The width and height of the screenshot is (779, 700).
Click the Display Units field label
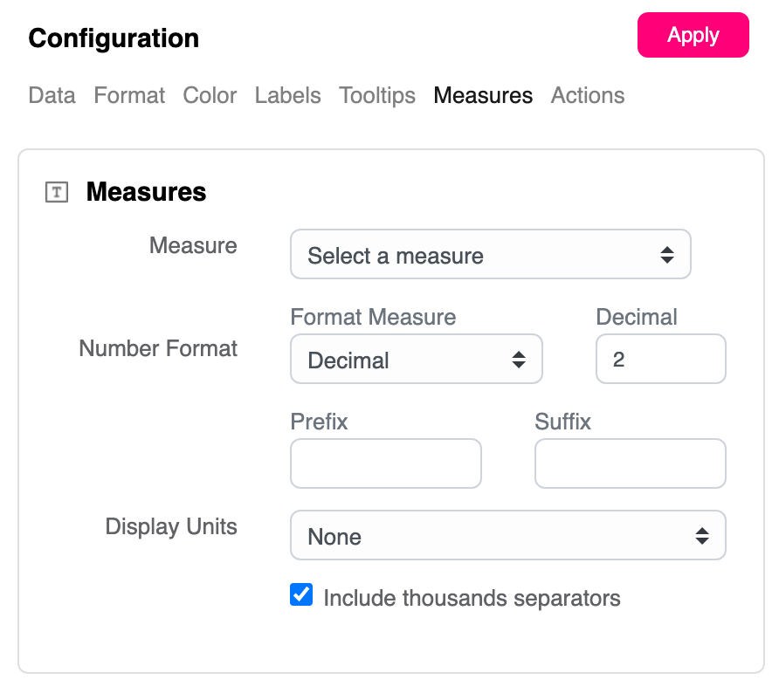[x=171, y=527]
